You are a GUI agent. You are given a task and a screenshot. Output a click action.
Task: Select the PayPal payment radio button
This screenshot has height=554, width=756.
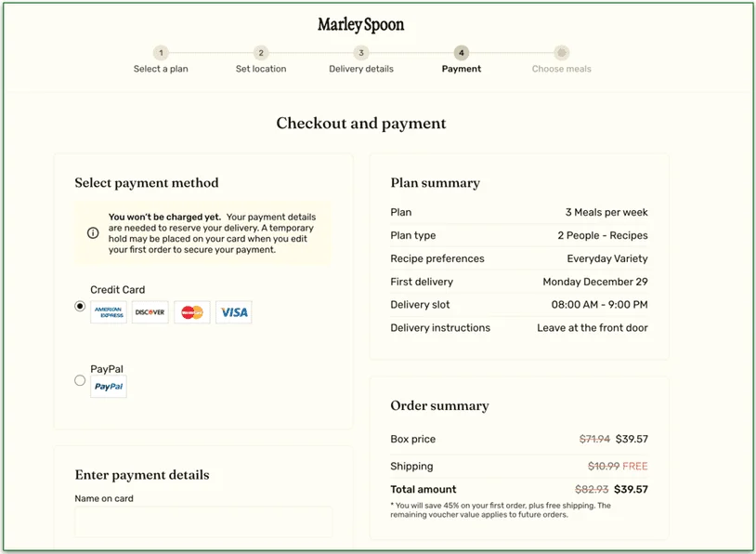click(80, 379)
